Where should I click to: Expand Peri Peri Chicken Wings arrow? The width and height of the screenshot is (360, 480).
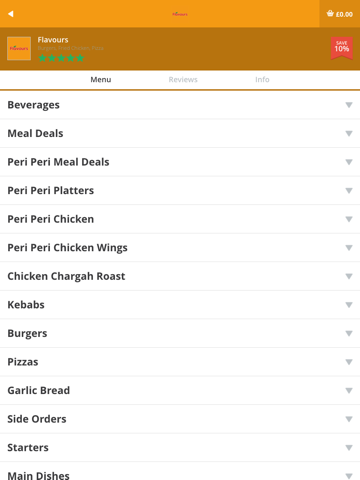point(349,248)
